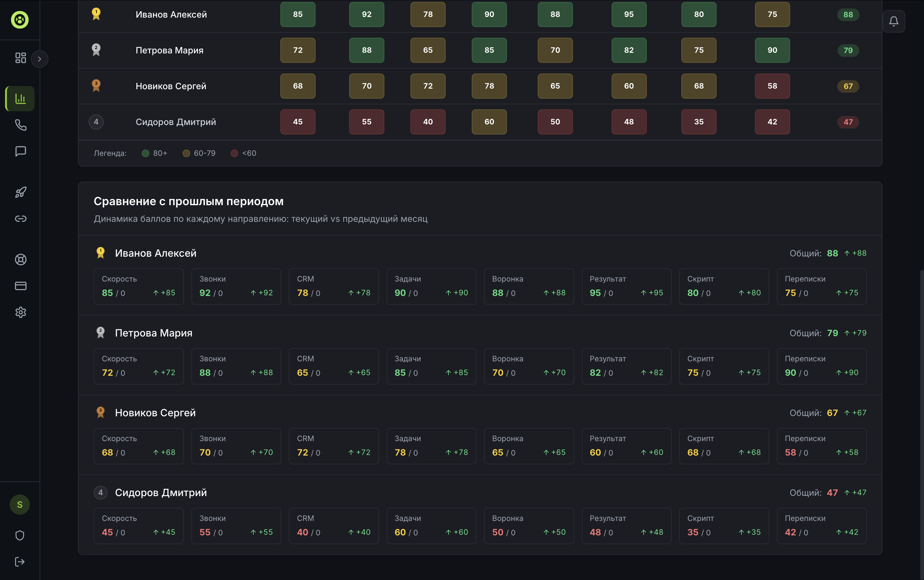
Task: Click the user avatar with letter S
Action: 19,504
